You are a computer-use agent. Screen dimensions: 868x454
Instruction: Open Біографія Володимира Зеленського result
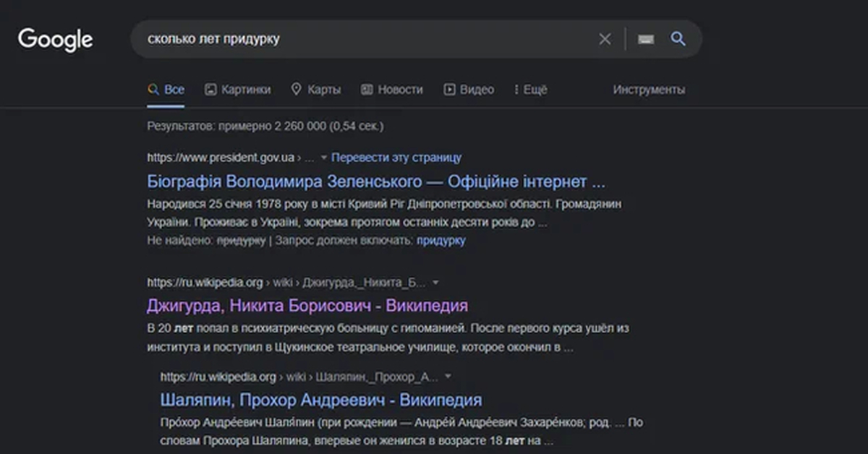pos(376,181)
